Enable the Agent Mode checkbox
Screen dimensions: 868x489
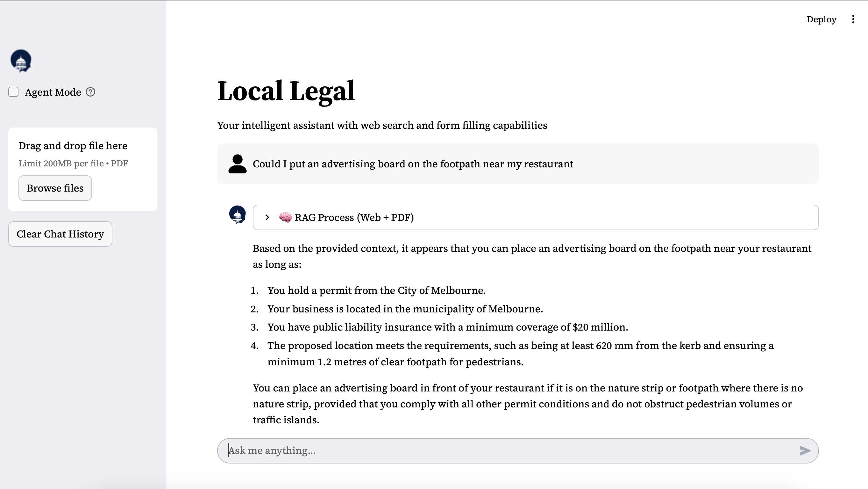pos(13,92)
